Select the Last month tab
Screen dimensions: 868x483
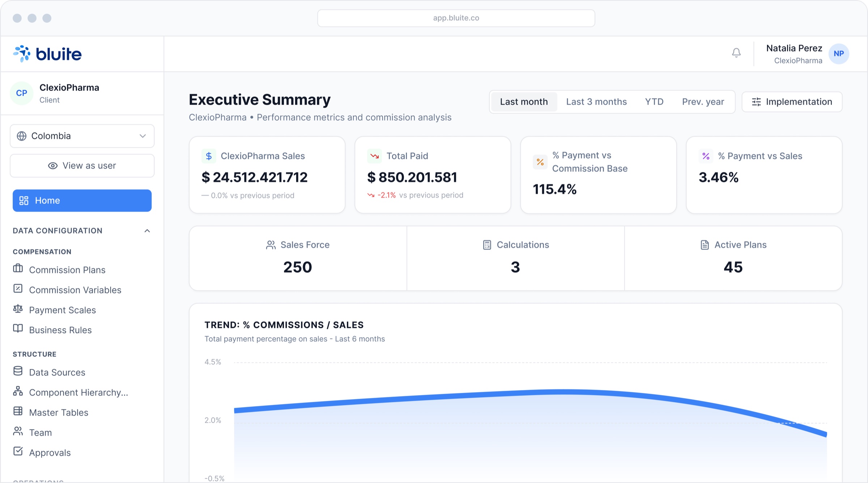(x=524, y=102)
